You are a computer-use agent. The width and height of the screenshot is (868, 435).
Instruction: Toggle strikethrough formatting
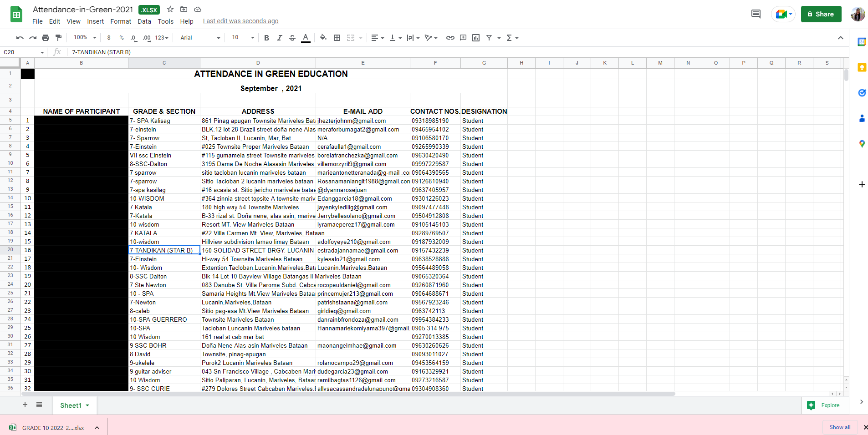pyautogui.click(x=292, y=38)
